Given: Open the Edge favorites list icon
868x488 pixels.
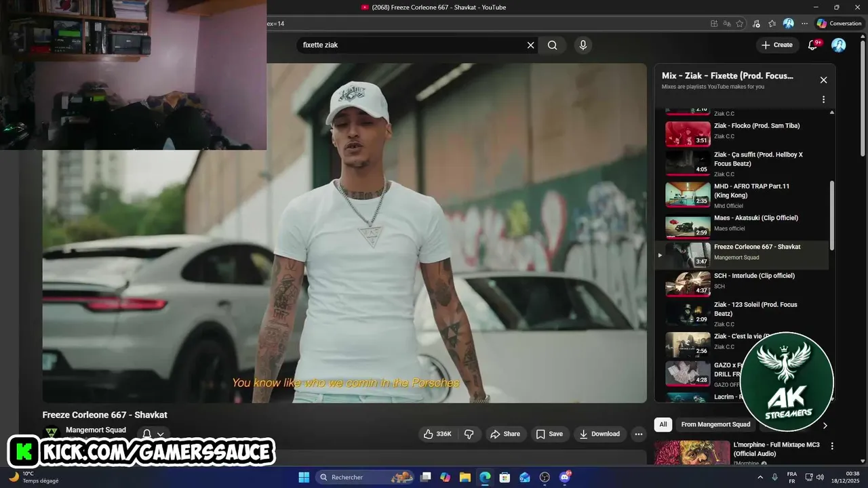Looking at the screenshot, I should pyautogui.click(x=772, y=24).
